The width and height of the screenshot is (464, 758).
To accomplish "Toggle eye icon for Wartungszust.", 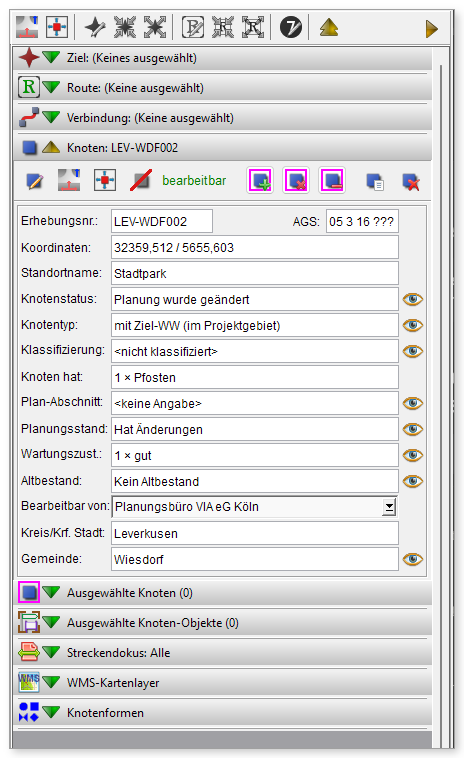I will coord(413,455).
